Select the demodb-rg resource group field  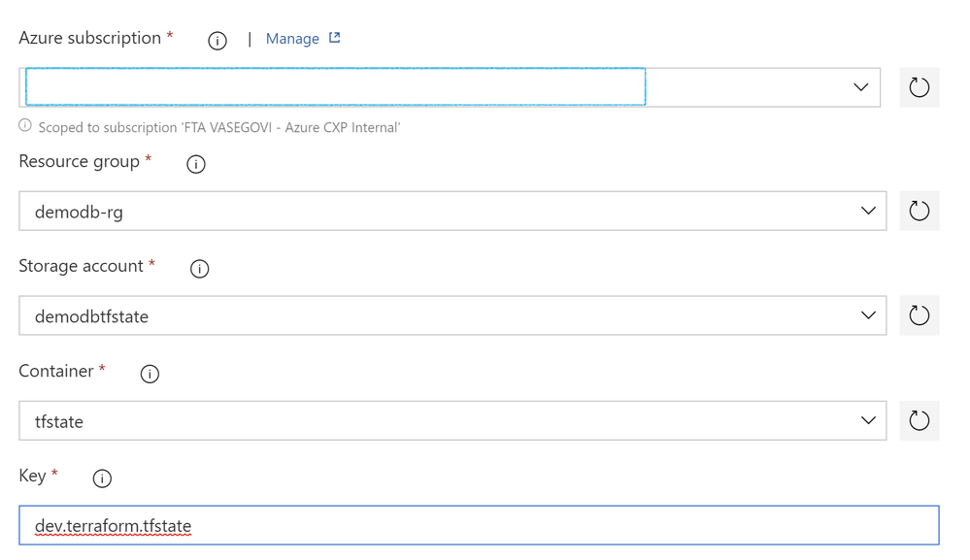tap(452, 211)
